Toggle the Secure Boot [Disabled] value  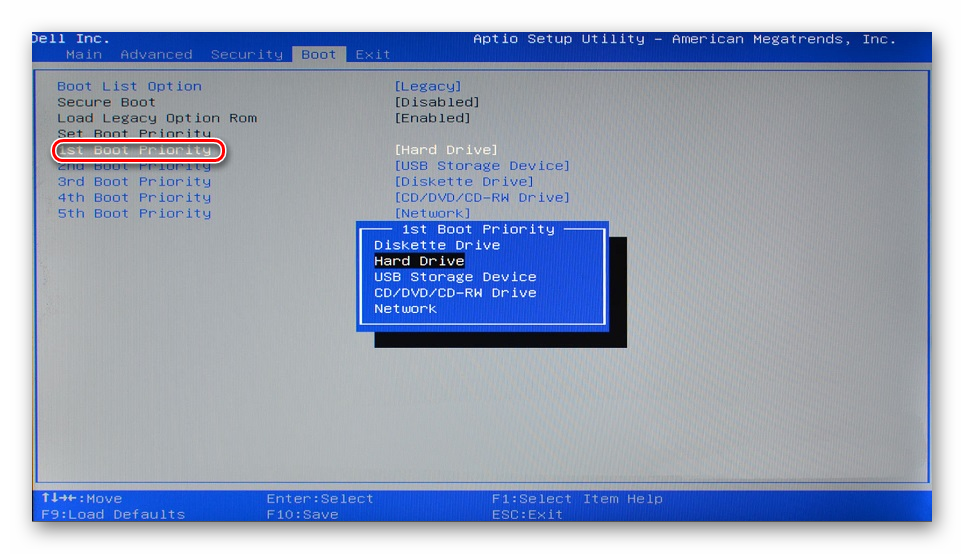click(437, 102)
